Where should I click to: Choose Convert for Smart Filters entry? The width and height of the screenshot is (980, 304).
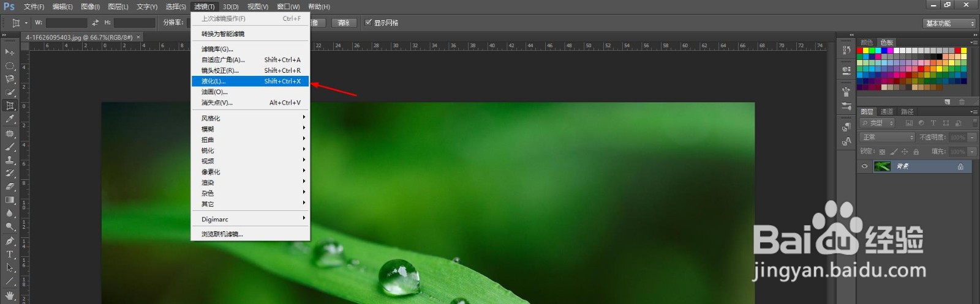click(250, 34)
